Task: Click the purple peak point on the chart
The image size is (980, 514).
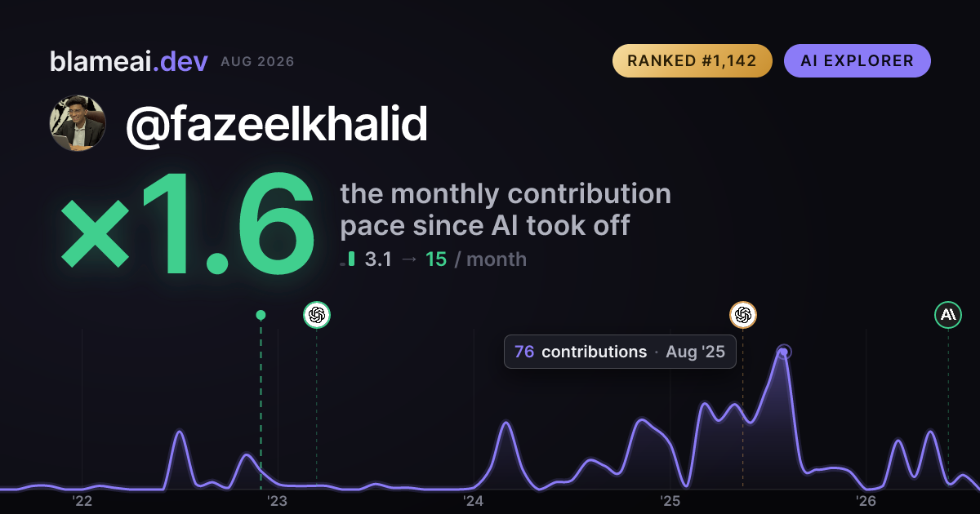Action: tap(783, 352)
